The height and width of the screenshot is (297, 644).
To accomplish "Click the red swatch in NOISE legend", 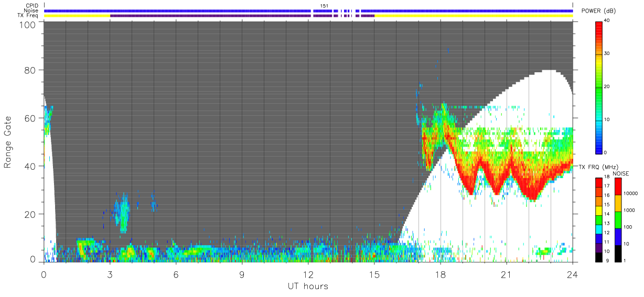I will [x=619, y=186].
